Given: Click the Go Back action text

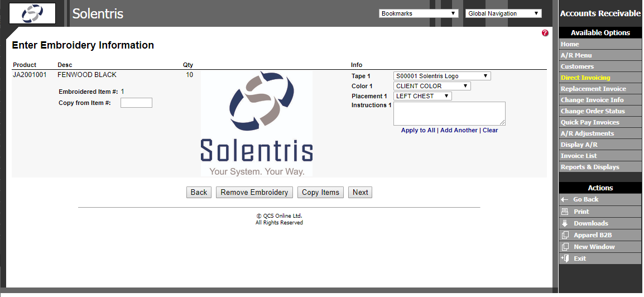Looking at the screenshot, I should point(585,200).
